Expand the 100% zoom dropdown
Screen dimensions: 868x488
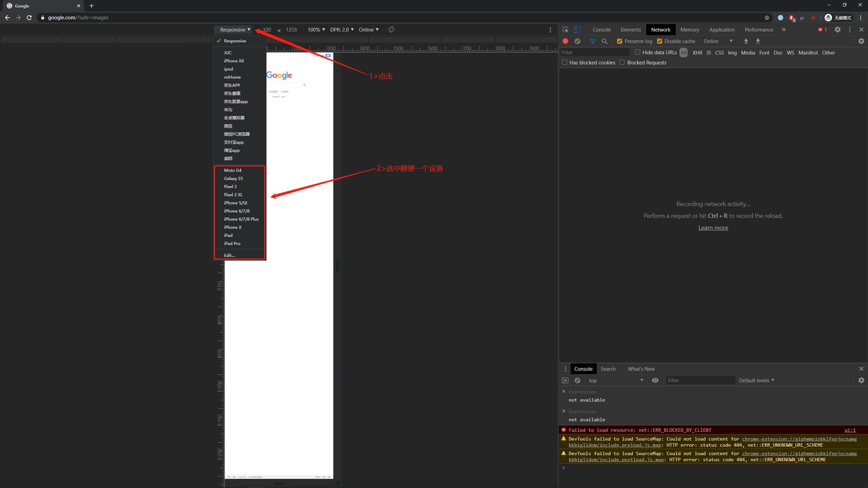point(316,29)
